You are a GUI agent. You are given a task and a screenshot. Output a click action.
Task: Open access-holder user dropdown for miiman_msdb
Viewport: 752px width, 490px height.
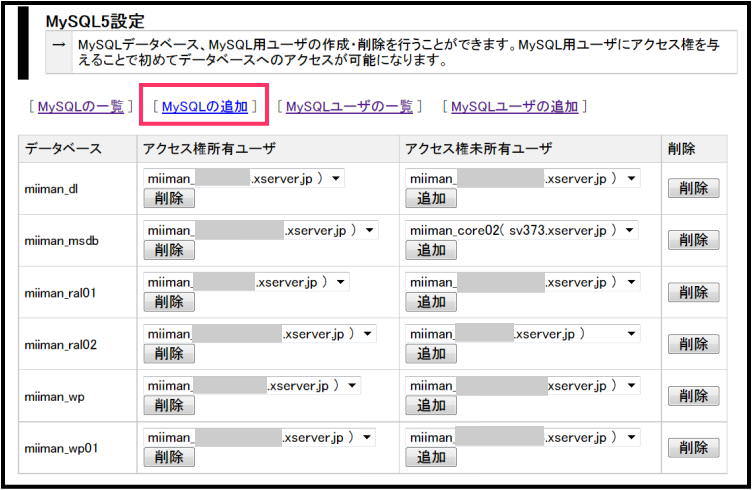[x=260, y=230]
